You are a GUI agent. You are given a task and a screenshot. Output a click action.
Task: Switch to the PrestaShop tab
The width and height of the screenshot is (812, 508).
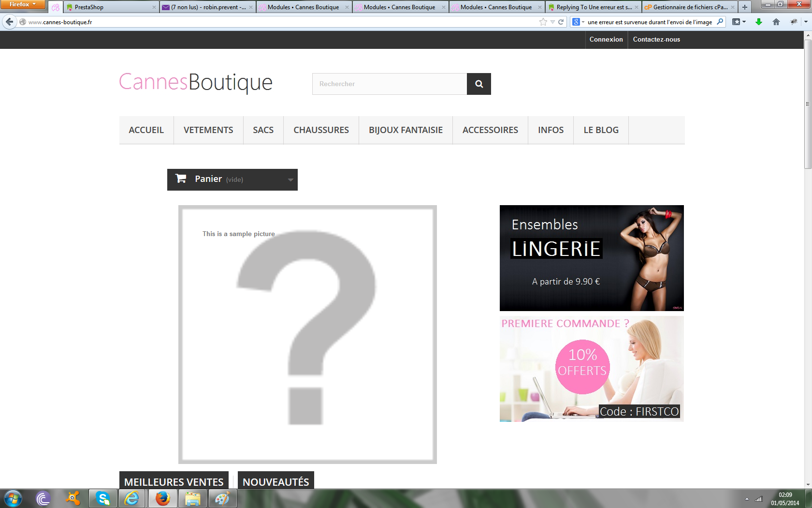[x=111, y=7]
